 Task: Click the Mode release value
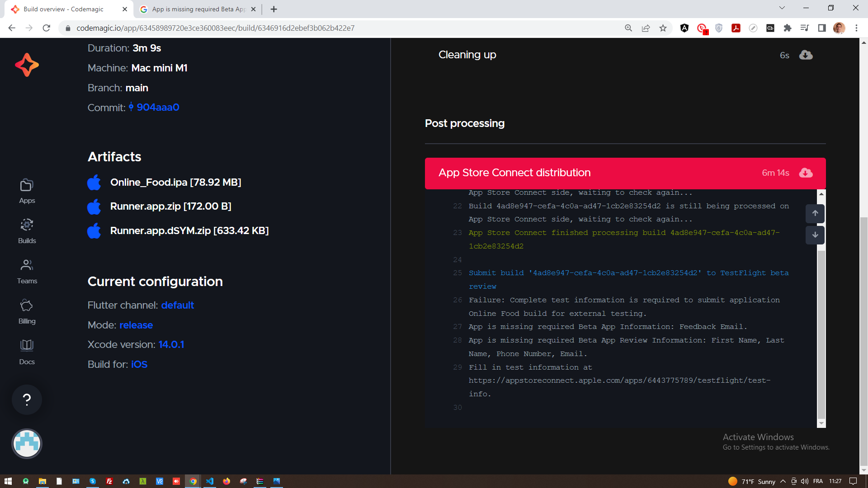pos(136,325)
